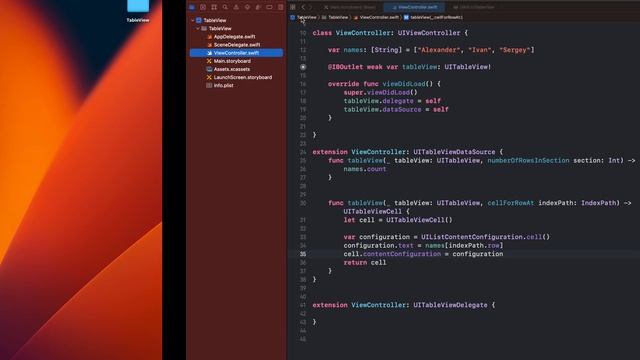Click the ViewController.swift breadcrumb
This screenshot has width=640, height=360.
pos(376,17)
